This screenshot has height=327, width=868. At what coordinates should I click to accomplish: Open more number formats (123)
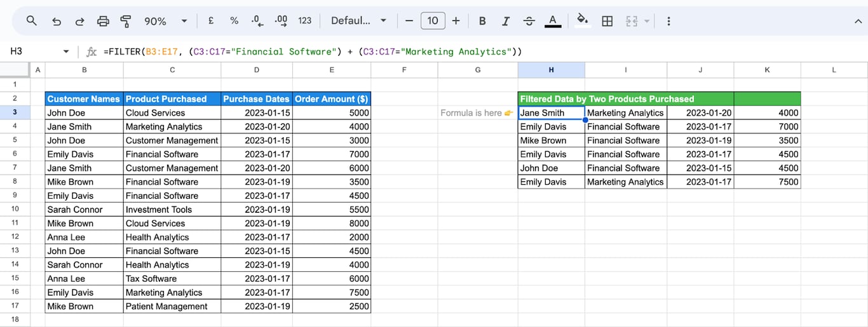tap(305, 20)
